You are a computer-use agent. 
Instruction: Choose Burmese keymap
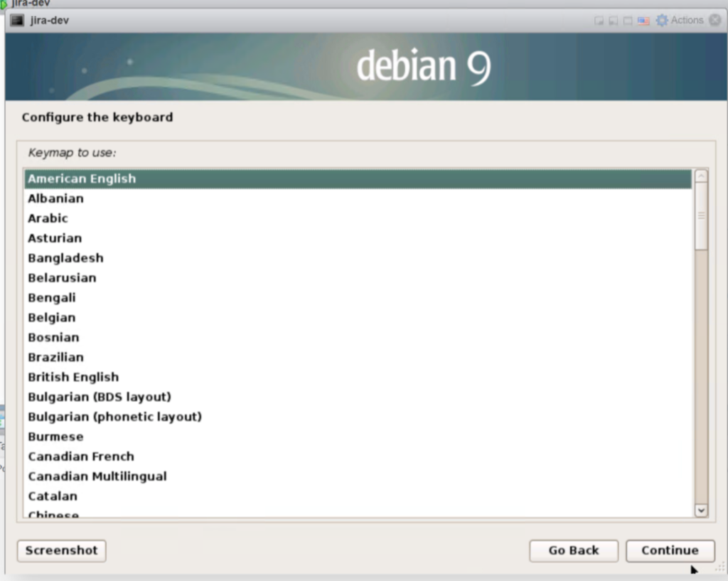point(358,437)
